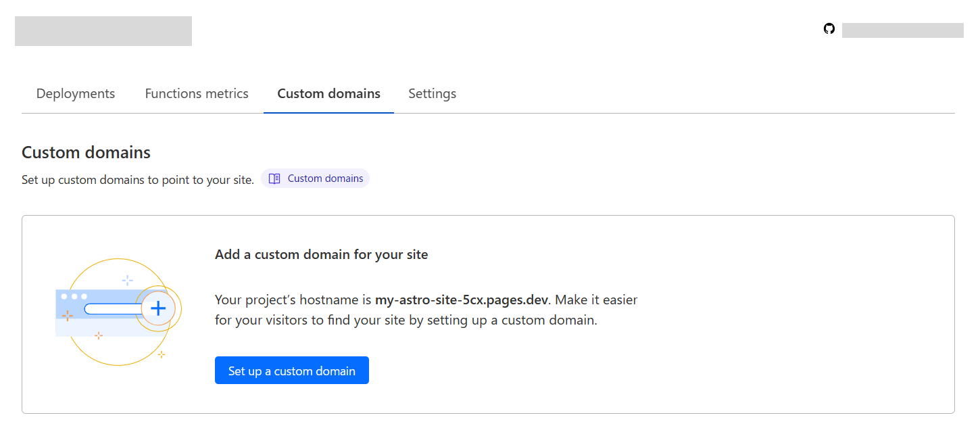Open the repository link beside GitHub icon

tap(902, 30)
